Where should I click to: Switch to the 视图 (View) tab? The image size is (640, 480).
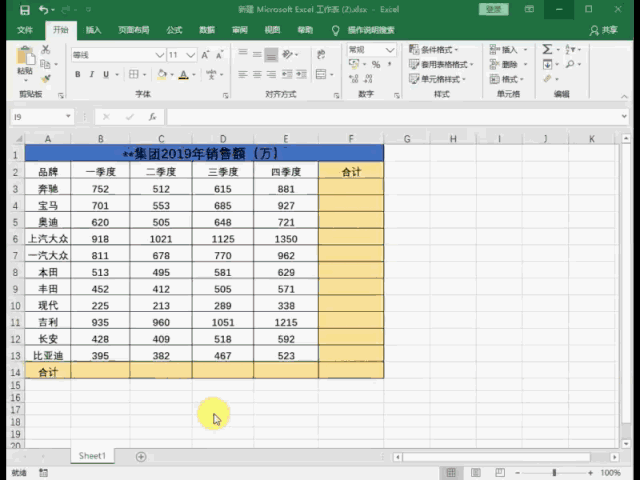coord(272,30)
